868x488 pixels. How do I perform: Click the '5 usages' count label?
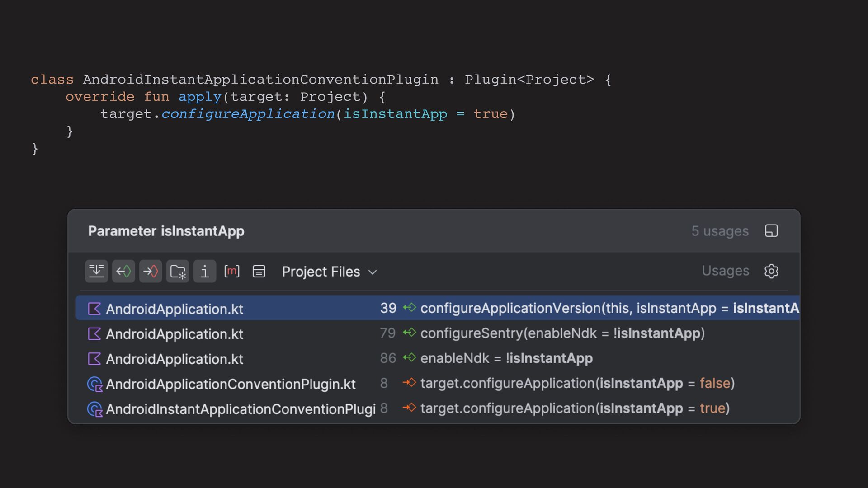[x=720, y=231]
